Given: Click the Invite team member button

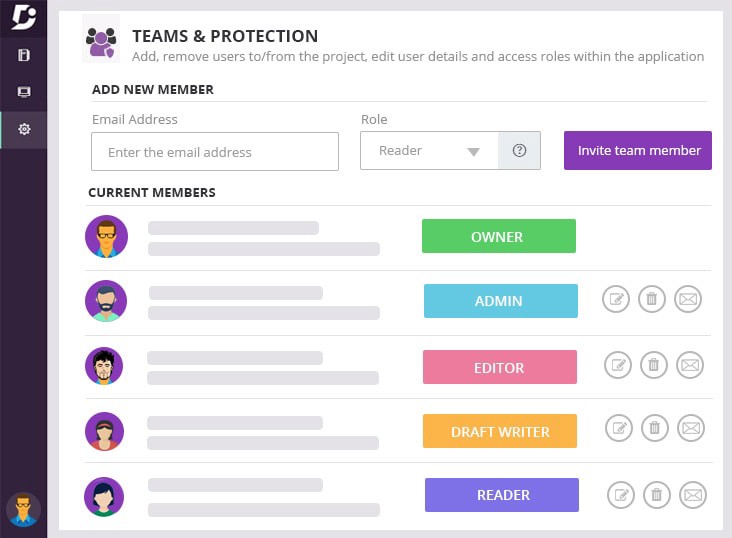Looking at the screenshot, I should click(638, 151).
